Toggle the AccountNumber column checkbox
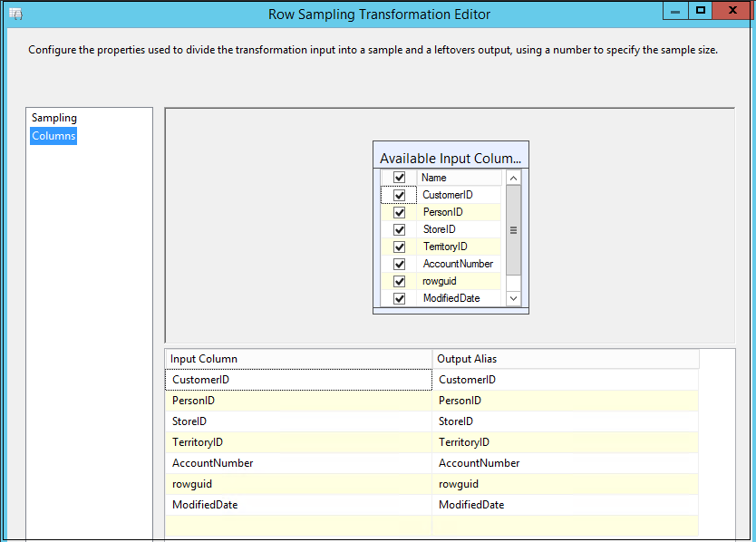Viewport: 756px width, 542px height. point(400,265)
